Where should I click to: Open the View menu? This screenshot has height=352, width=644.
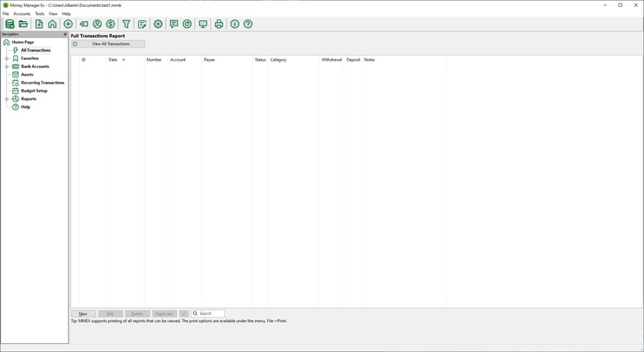pos(53,13)
